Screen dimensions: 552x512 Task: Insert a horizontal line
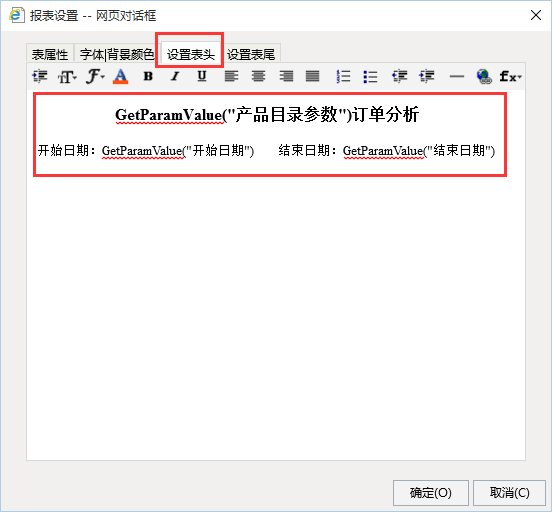point(457,76)
